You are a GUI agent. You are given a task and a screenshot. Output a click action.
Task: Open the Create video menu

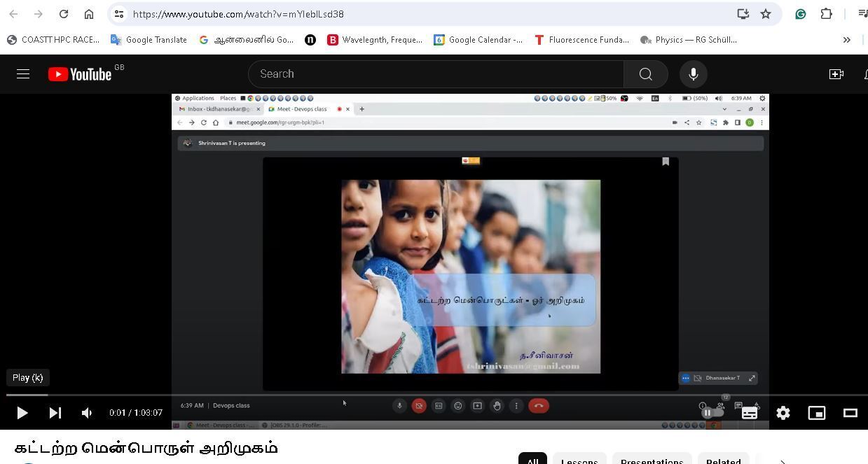tap(836, 73)
